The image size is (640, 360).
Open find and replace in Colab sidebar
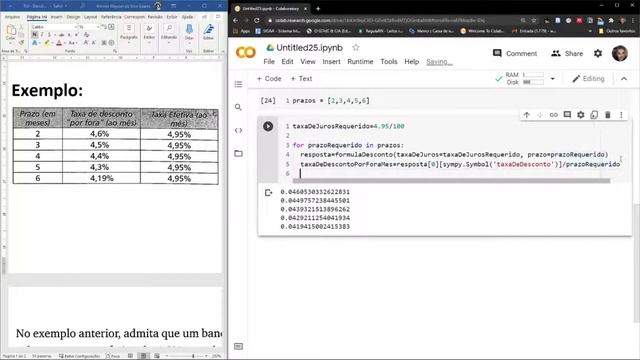point(238,107)
